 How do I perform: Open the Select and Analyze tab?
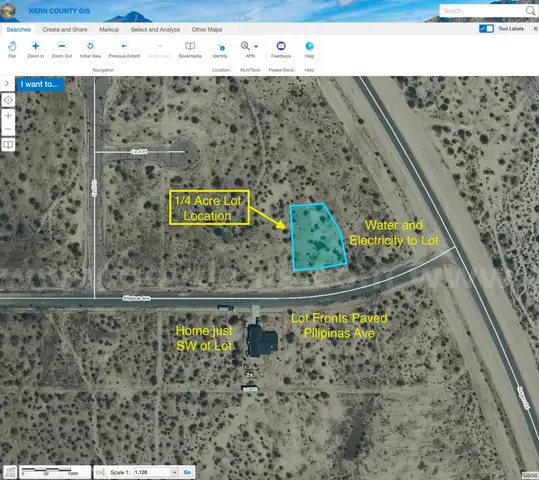155,30
